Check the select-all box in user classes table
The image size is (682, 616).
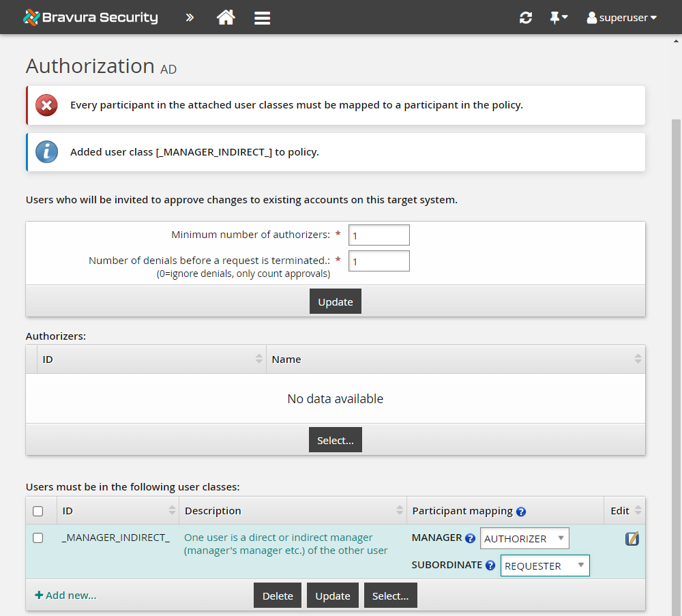(39, 510)
